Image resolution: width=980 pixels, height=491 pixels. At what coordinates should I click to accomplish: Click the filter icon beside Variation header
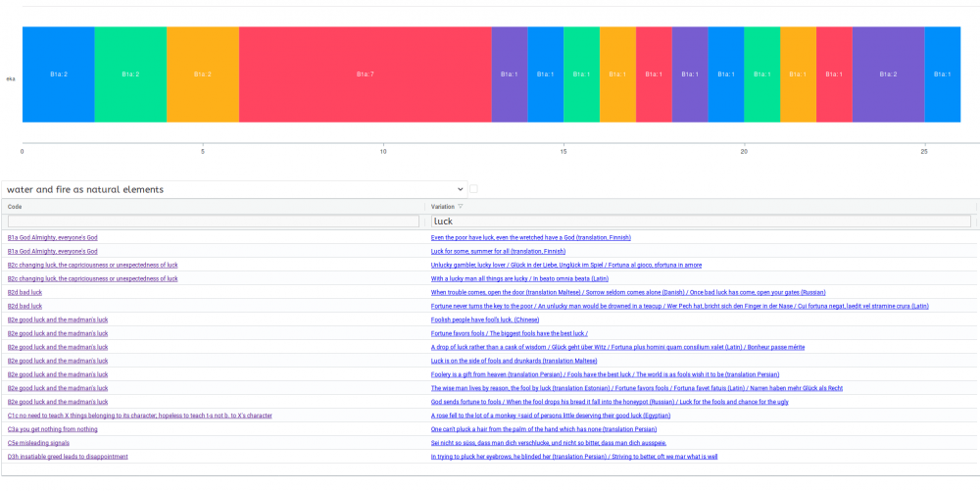[x=461, y=207]
